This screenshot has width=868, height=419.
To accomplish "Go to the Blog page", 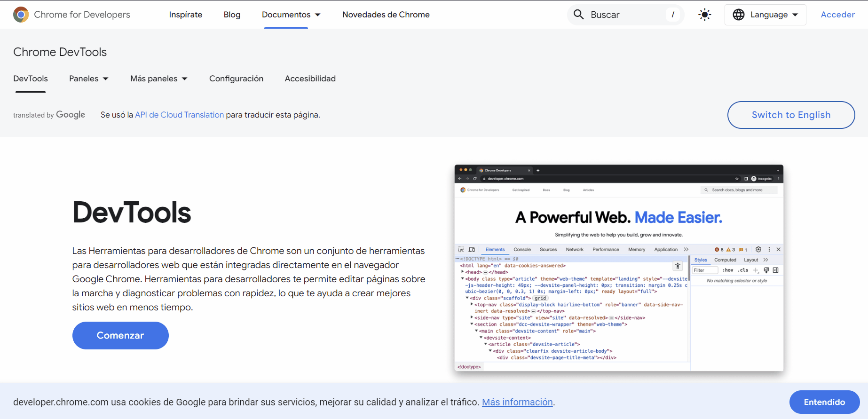I will pos(232,15).
